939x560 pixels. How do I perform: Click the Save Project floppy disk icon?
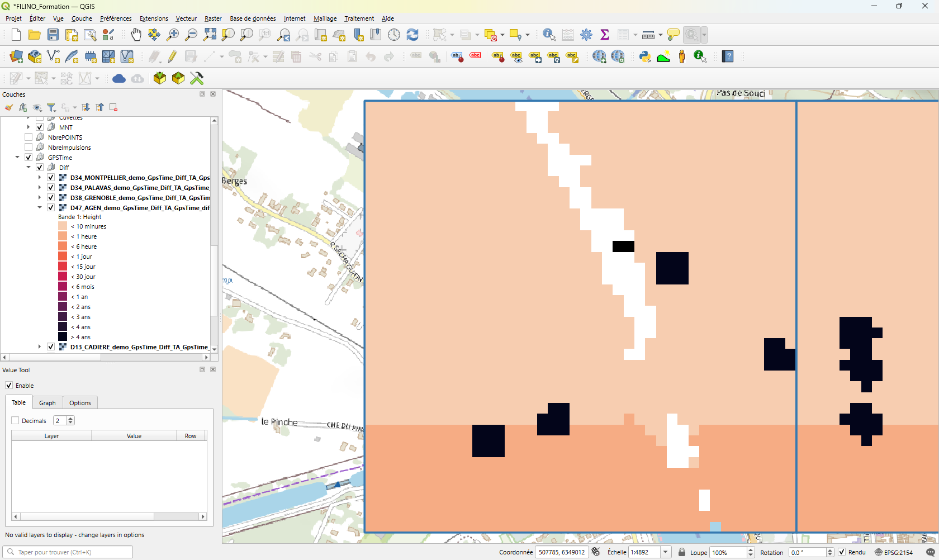coord(53,35)
